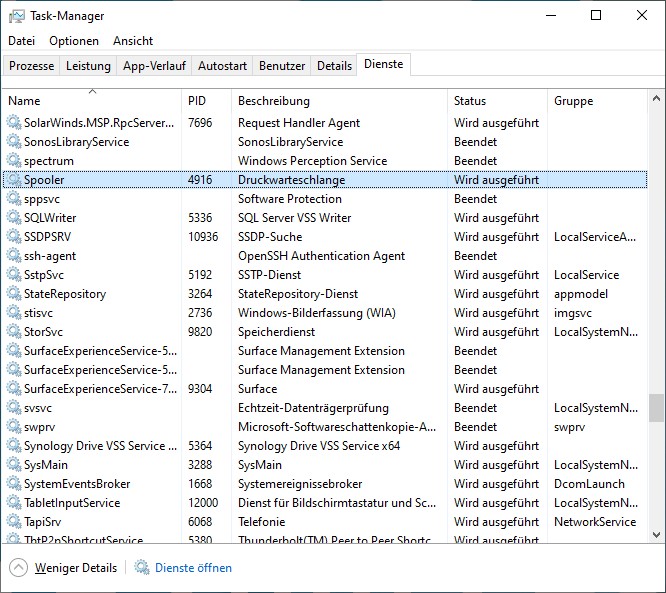Click the gear icon beside Spooler service

point(14,180)
